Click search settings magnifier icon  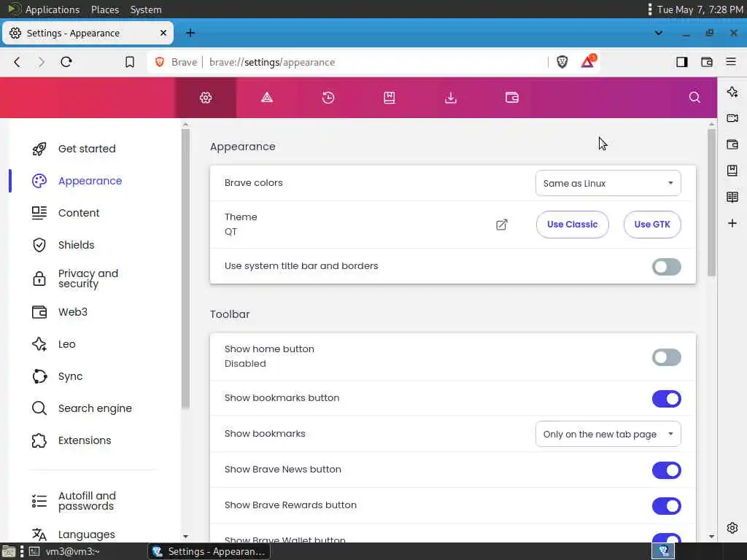[x=694, y=98]
